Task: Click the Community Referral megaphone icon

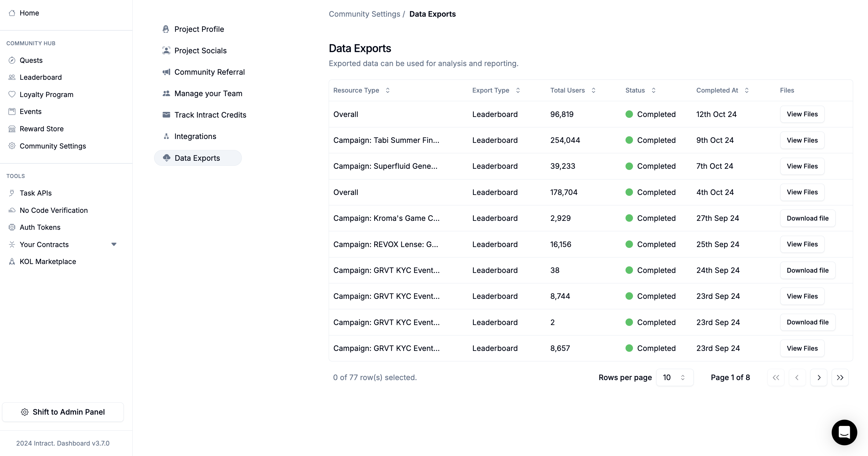Action: click(x=166, y=72)
